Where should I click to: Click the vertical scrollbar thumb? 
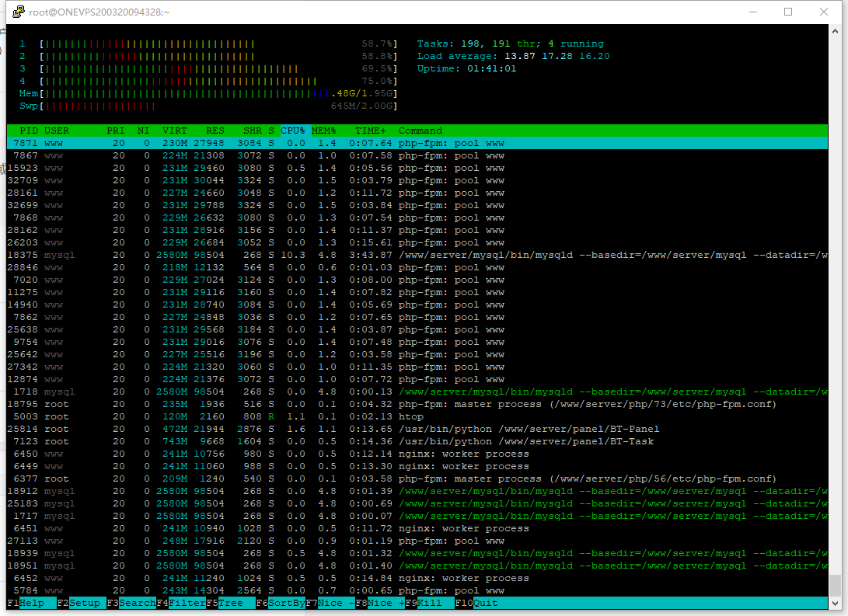pyautogui.click(x=836, y=584)
